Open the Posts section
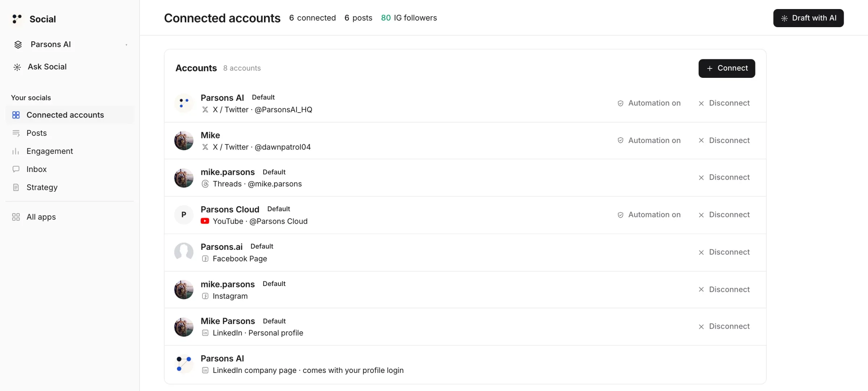 (x=70, y=133)
